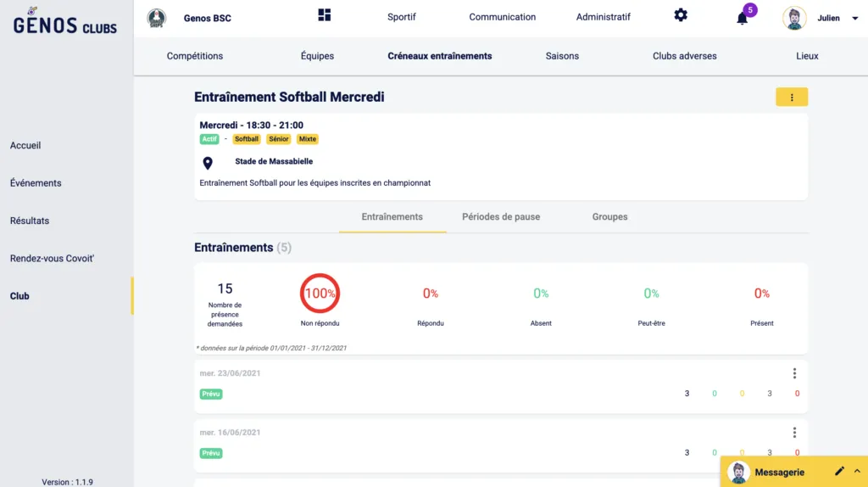The width and height of the screenshot is (868, 487).
Task: Click the notifications bell icon
Action: [743, 18]
